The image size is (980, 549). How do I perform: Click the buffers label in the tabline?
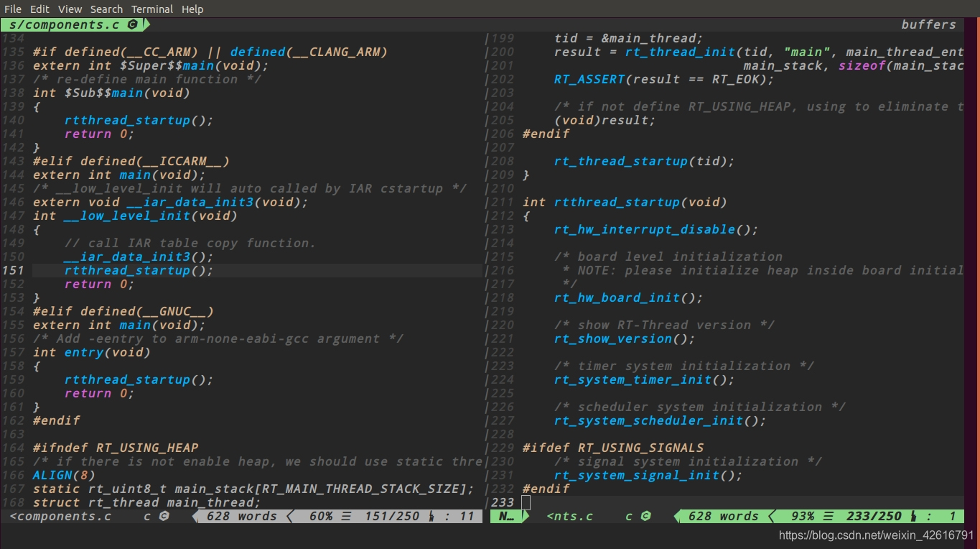[x=928, y=24]
